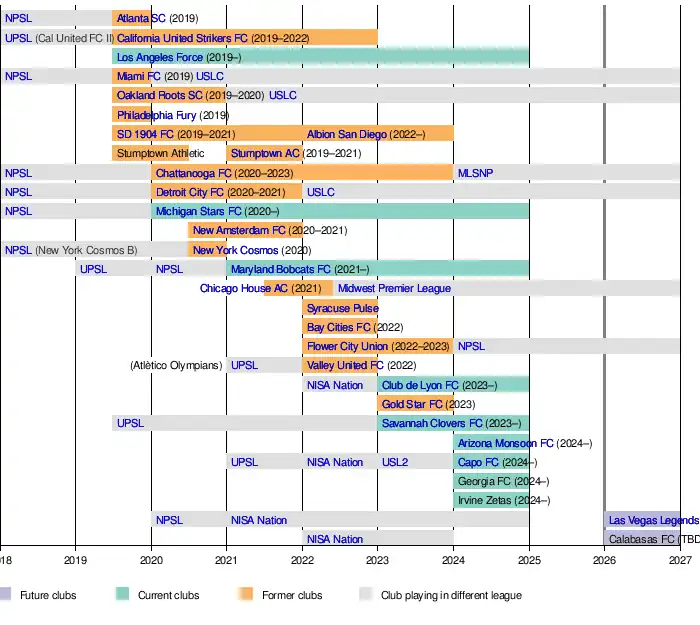Open the Atlanta SC link
This screenshot has height=625, width=700.
tap(141, 18)
